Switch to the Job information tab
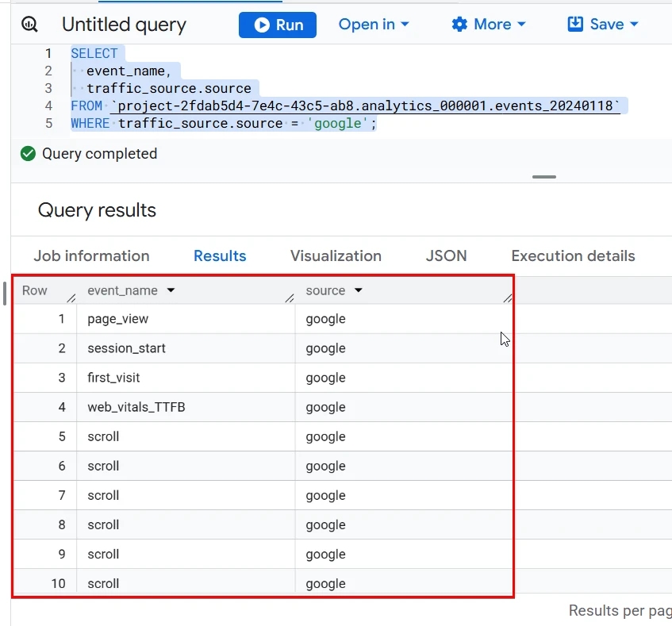 tap(92, 255)
